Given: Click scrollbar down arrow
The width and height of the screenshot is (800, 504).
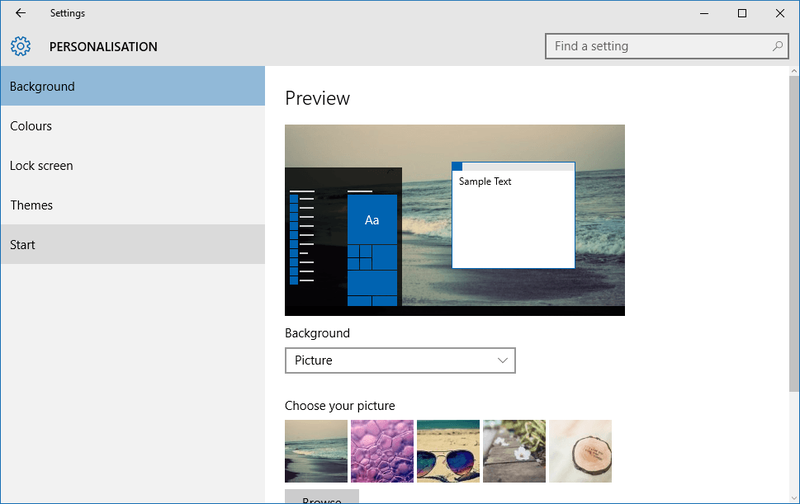Looking at the screenshot, I should (x=794, y=497).
